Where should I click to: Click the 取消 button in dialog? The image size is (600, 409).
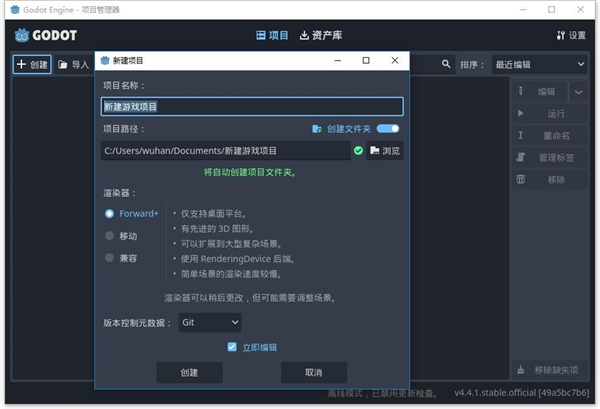(x=314, y=372)
